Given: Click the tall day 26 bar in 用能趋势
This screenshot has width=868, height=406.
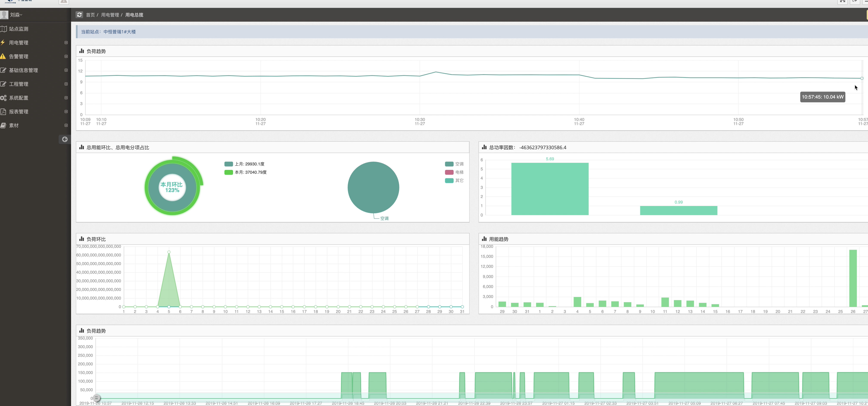Looking at the screenshot, I should pyautogui.click(x=853, y=278).
